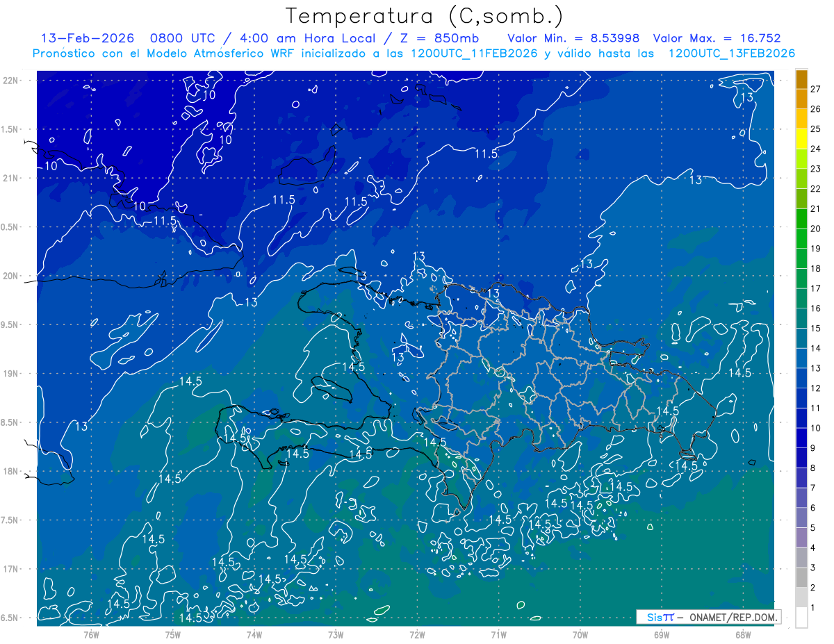Click the brown swatch above the 27 label
Image resolution: width=834 pixels, height=644 pixels.
coord(801,79)
